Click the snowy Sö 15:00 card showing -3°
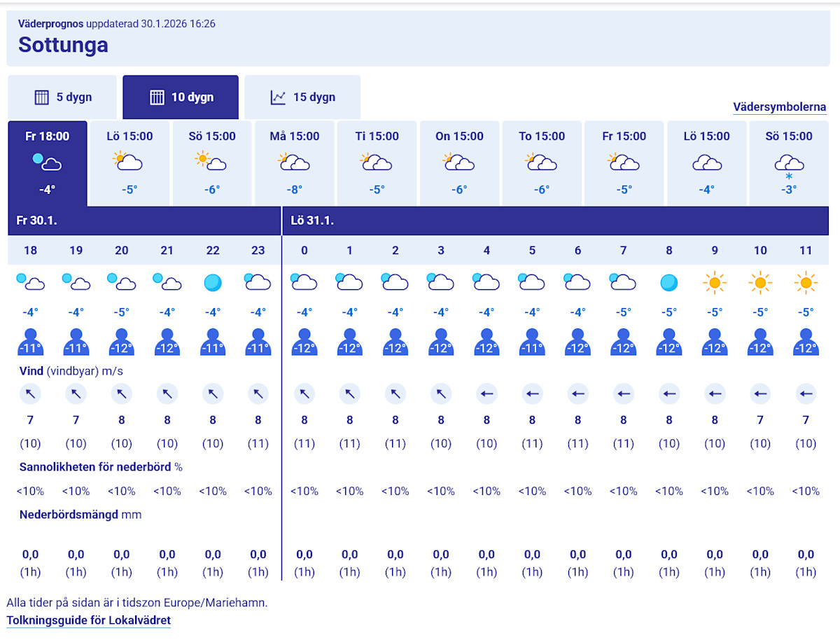The height and width of the screenshot is (640, 840). tap(789, 163)
